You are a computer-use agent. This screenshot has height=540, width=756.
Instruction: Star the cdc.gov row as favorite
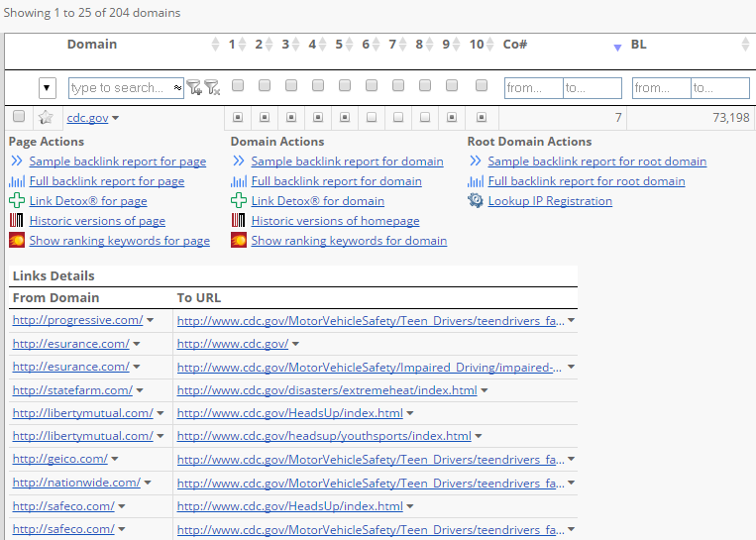coord(46,117)
